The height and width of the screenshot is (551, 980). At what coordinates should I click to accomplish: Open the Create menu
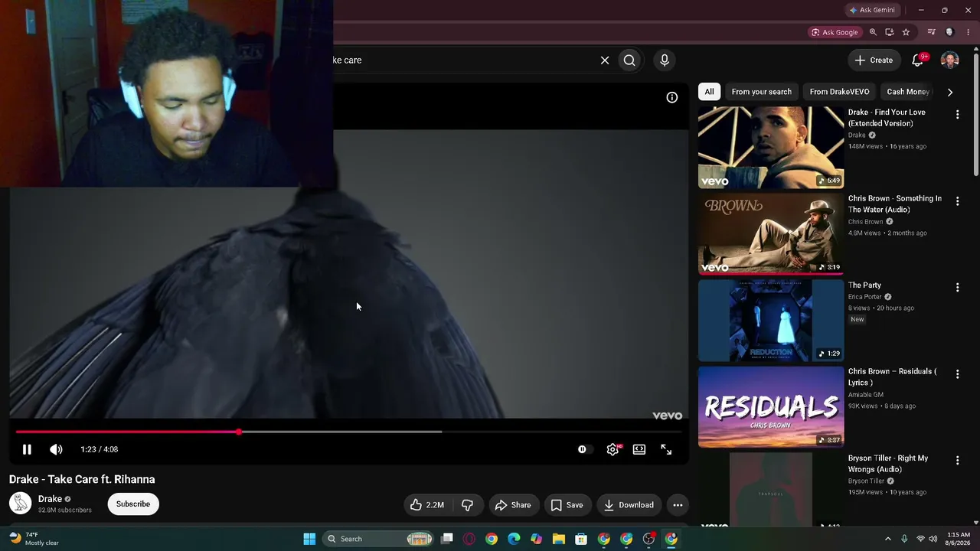point(874,60)
